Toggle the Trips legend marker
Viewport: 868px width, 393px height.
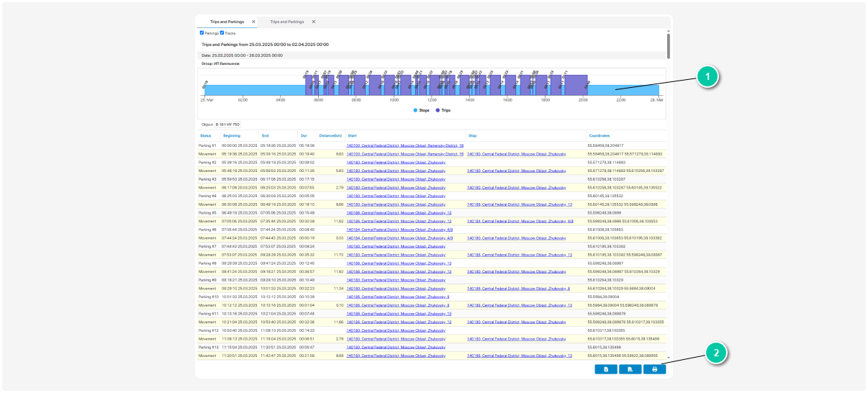(x=438, y=111)
